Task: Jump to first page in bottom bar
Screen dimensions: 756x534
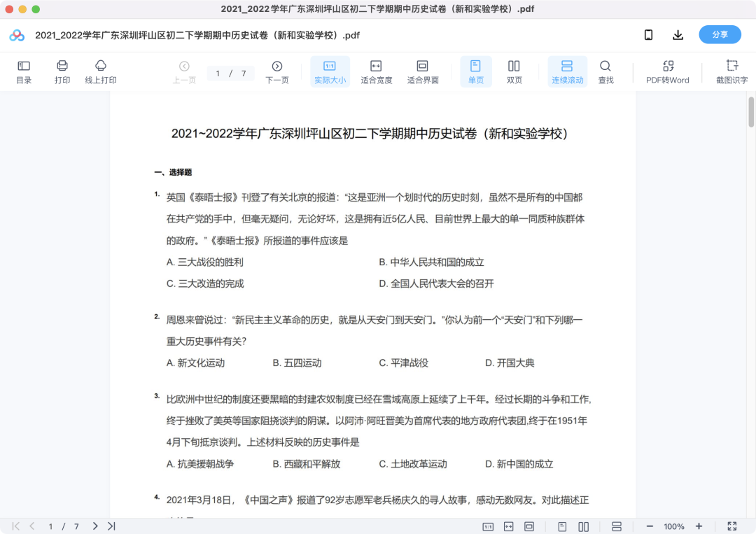Action: pos(16,526)
